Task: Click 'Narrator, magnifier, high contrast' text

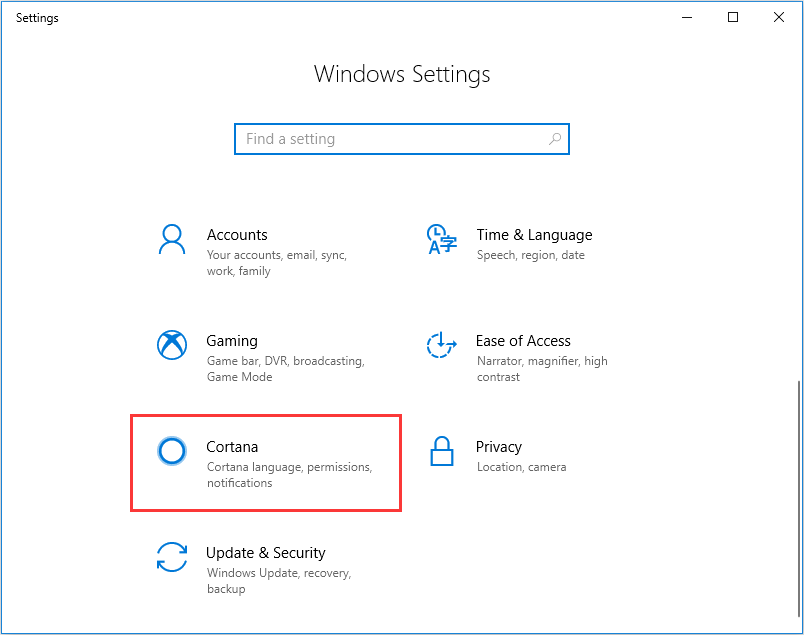Action: point(542,369)
